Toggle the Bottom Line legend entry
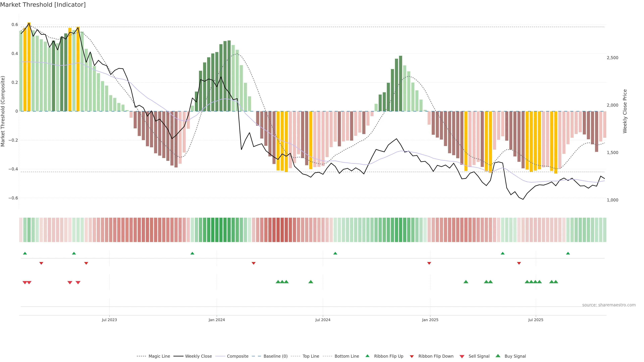The width and height of the screenshot is (644, 362). pyautogui.click(x=346, y=356)
